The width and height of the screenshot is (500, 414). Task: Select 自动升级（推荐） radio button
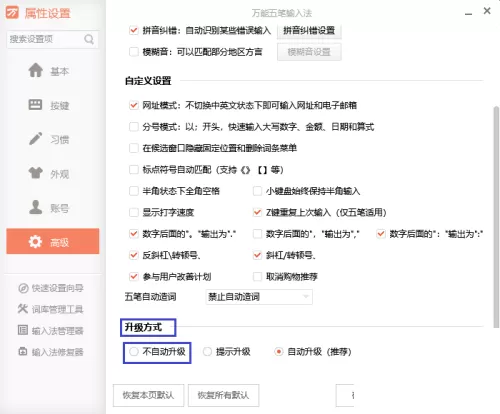coord(279,352)
